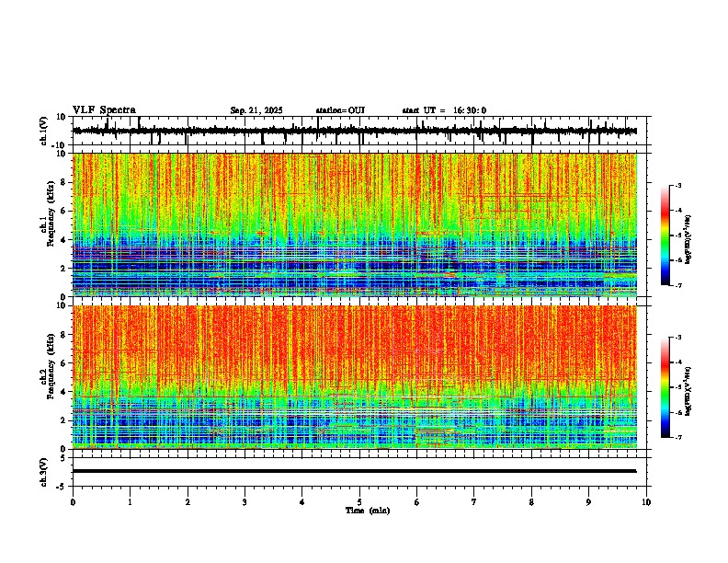Click tick label 0 on Time axis
The image size is (728, 563).
pyautogui.click(x=73, y=502)
